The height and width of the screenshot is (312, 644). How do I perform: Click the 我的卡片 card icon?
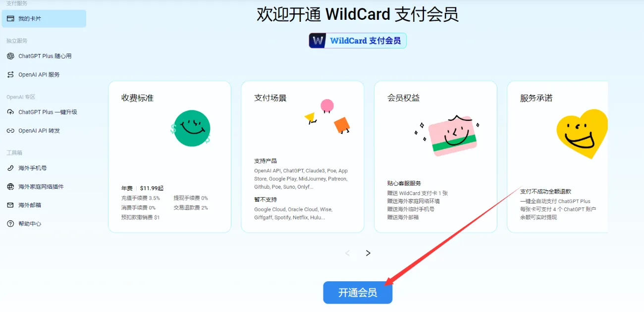[x=10, y=19]
